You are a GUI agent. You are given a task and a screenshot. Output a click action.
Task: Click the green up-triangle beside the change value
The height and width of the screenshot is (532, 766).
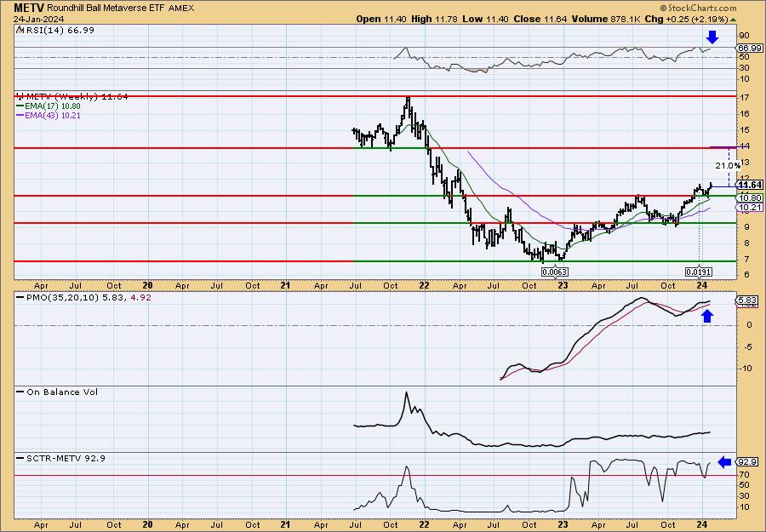click(733, 19)
